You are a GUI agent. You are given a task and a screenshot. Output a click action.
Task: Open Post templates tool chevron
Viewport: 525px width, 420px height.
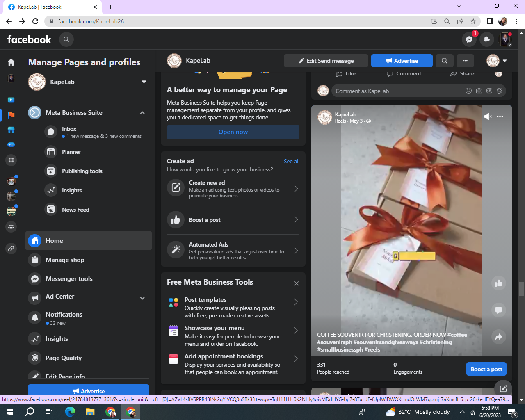click(296, 302)
